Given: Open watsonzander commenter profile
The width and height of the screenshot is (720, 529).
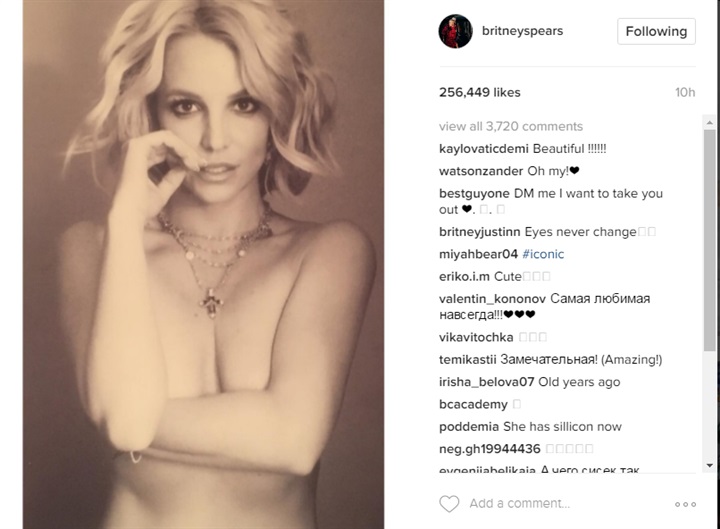Looking at the screenshot, I should pos(481,171).
